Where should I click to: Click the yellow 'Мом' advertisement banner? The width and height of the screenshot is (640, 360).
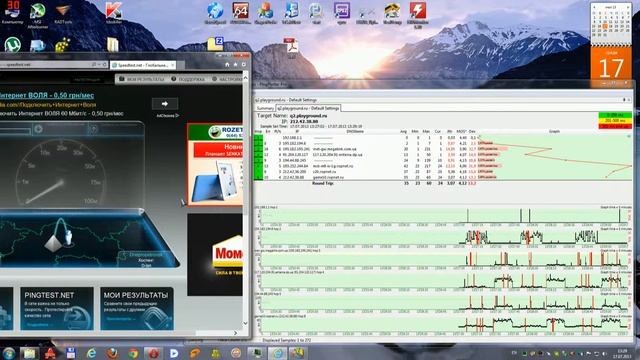coord(215,255)
